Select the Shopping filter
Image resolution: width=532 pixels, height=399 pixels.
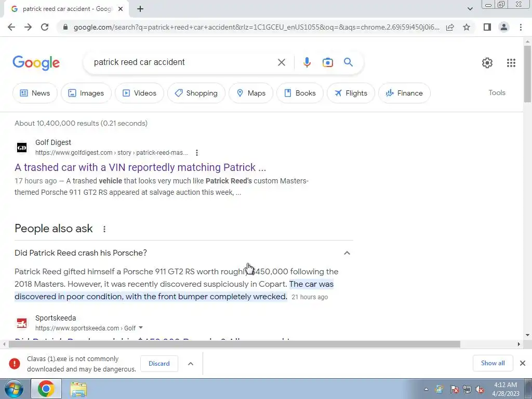[196, 93]
